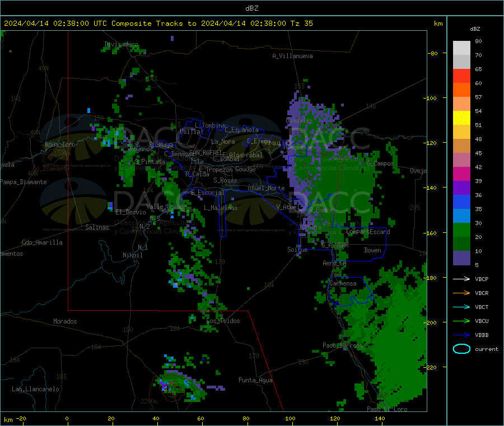504x426 pixels.
Task: Select the 65 dBZ red color swatch
Action: coord(461,76)
